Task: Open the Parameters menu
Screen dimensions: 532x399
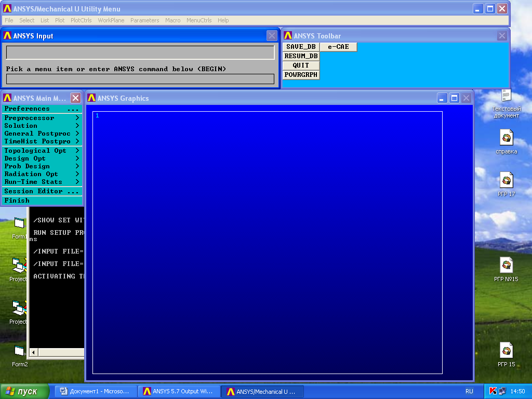Action: tap(144, 20)
